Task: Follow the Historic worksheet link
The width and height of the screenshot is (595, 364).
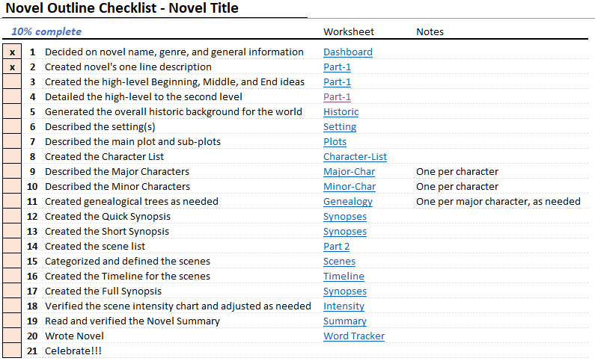Action: click(341, 112)
